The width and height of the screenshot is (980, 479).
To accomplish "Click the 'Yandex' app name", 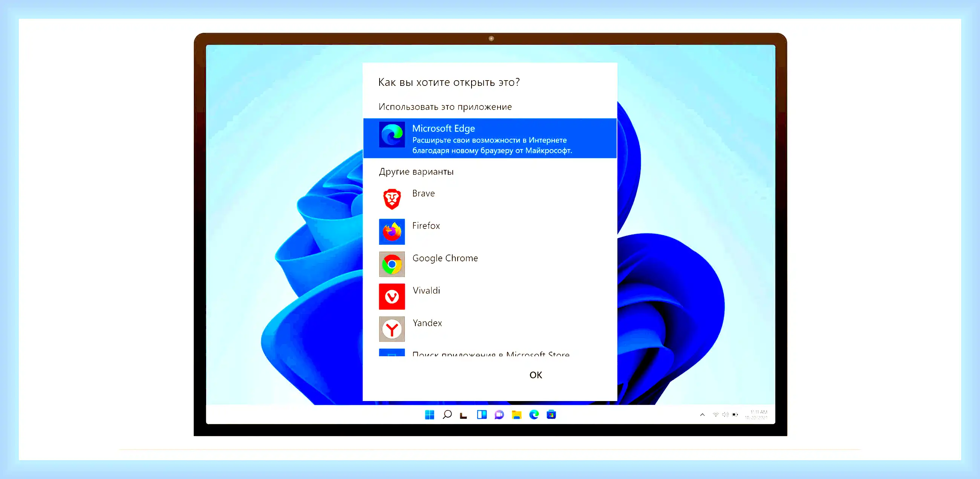I will tap(427, 323).
